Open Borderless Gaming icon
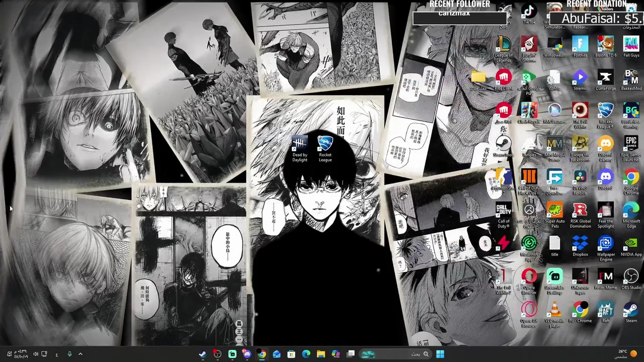 (x=631, y=116)
